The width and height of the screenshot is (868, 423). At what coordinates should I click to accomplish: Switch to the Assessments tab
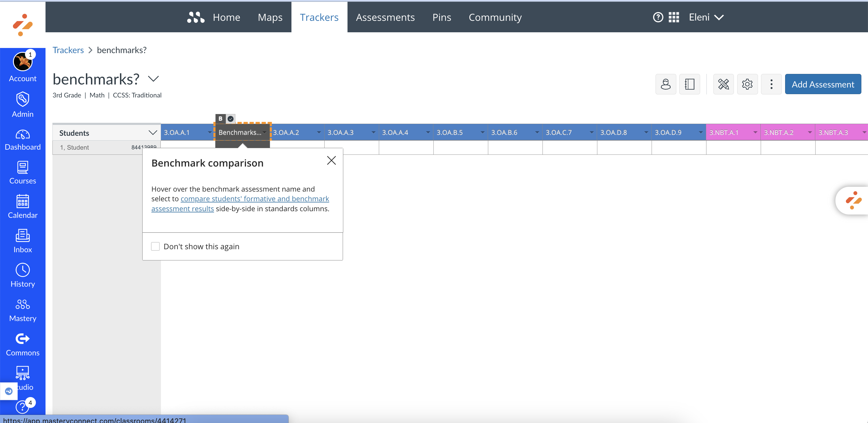(385, 17)
